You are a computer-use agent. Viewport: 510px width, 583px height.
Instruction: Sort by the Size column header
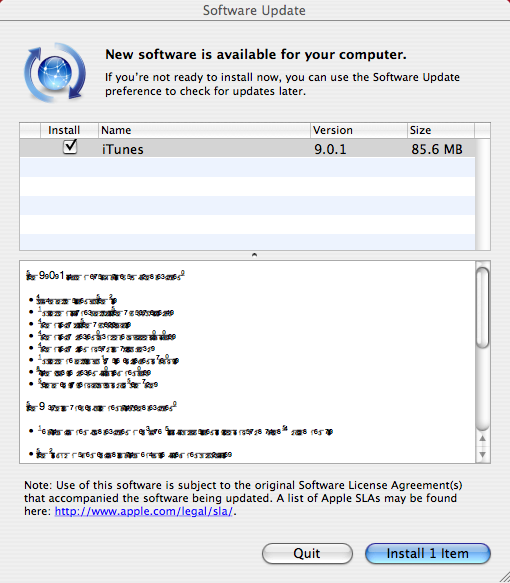(440, 130)
